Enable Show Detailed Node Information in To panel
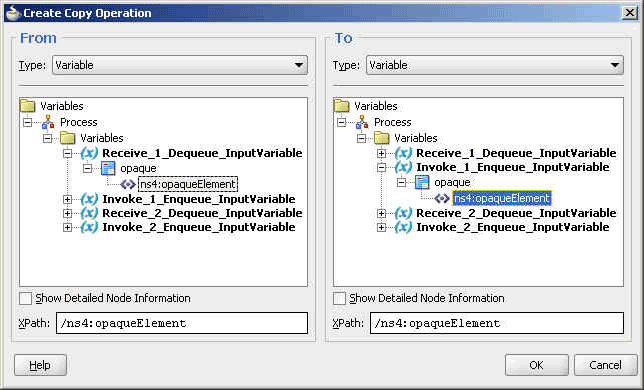644x390 pixels. [339, 298]
